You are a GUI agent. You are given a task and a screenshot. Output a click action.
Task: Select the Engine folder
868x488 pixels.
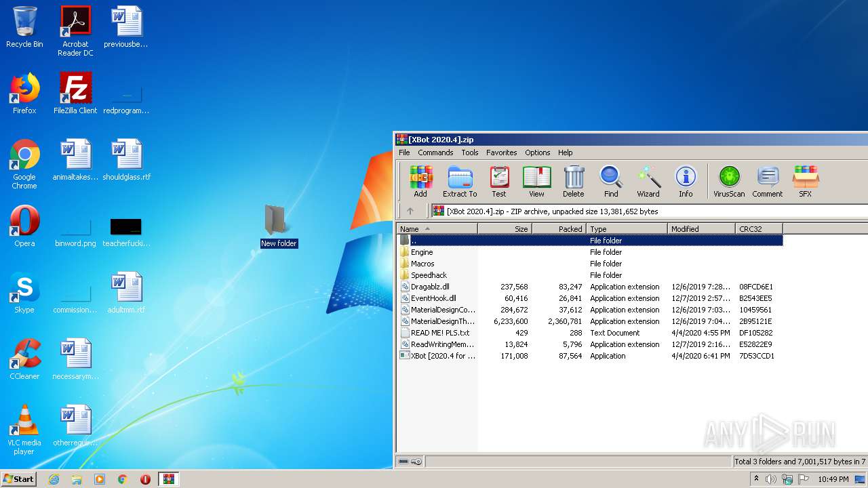[x=590, y=252]
